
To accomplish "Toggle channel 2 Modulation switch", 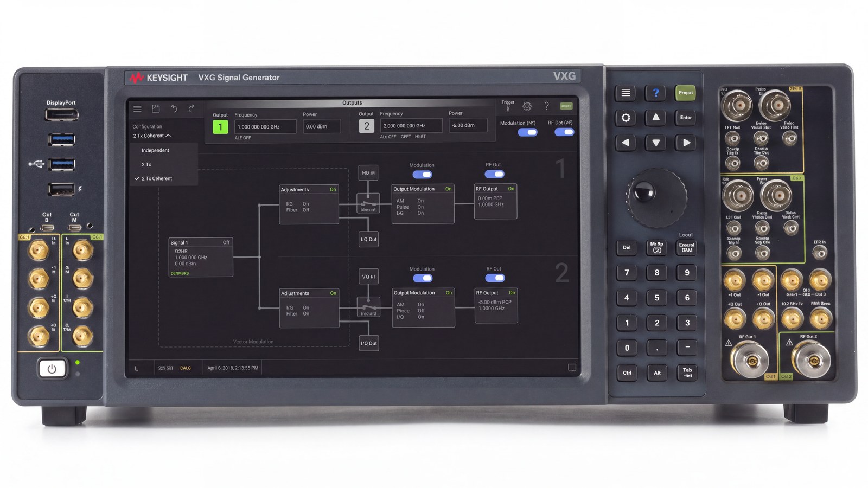I will [422, 278].
